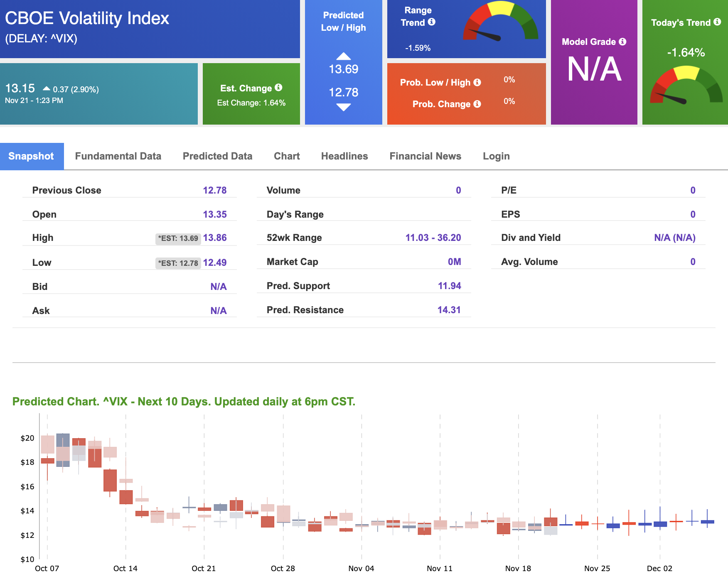Click the current price 13.15

click(x=20, y=88)
